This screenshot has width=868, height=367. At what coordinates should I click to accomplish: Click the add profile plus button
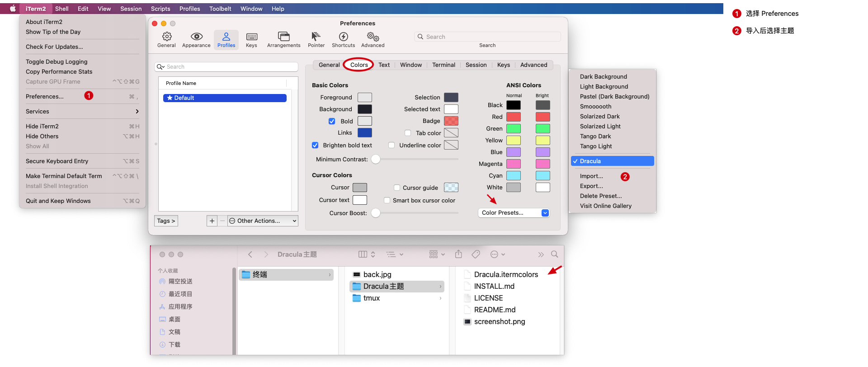point(212,221)
